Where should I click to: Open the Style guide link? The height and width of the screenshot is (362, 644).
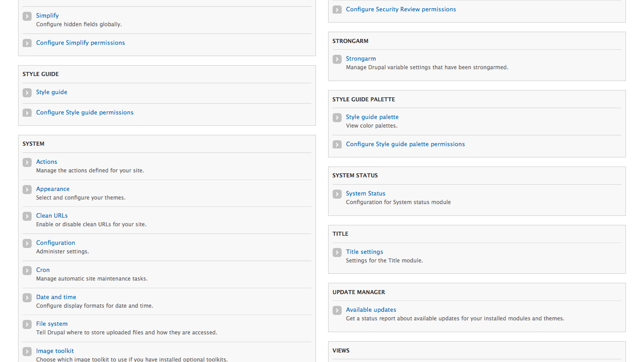52,92
